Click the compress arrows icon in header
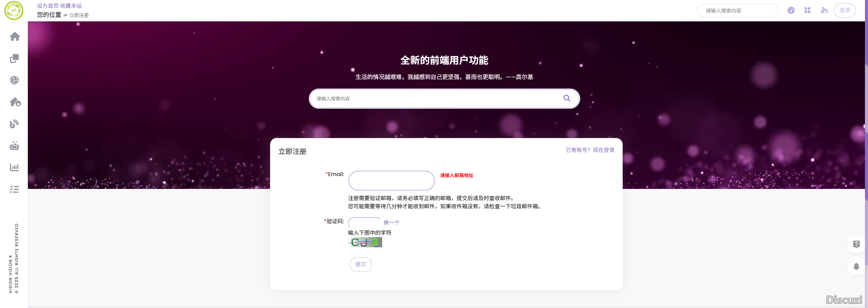 807,11
